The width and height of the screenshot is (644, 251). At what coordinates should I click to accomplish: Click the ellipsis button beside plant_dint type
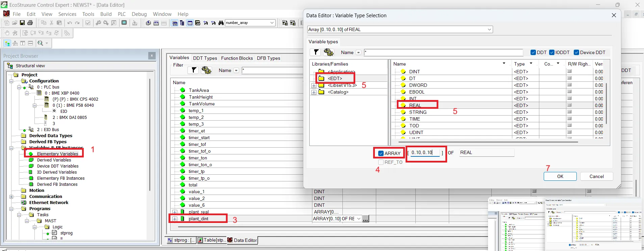365,219
